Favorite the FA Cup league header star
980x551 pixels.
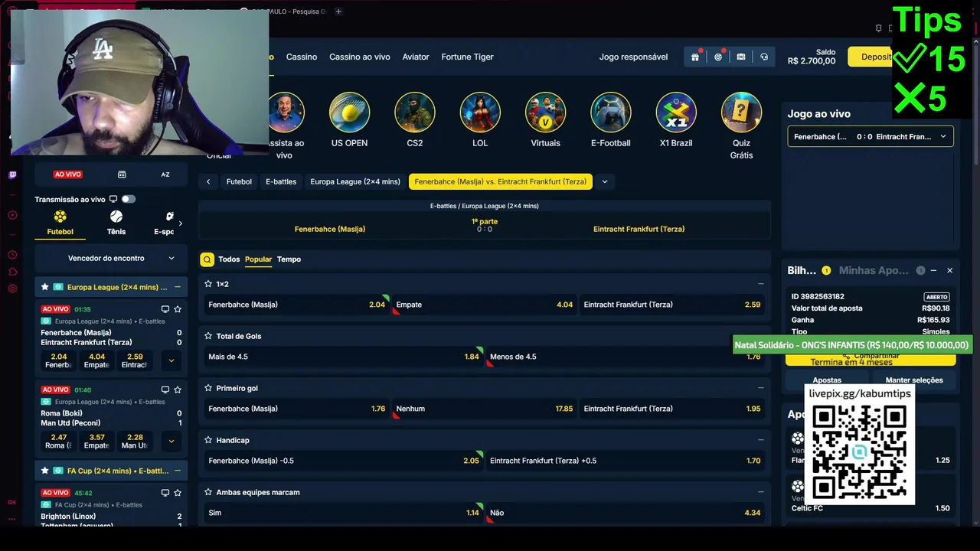[x=45, y=471]
